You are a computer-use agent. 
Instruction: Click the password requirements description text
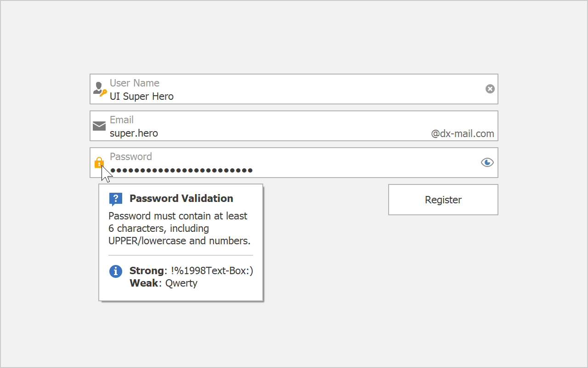click(x=179, y=229)
